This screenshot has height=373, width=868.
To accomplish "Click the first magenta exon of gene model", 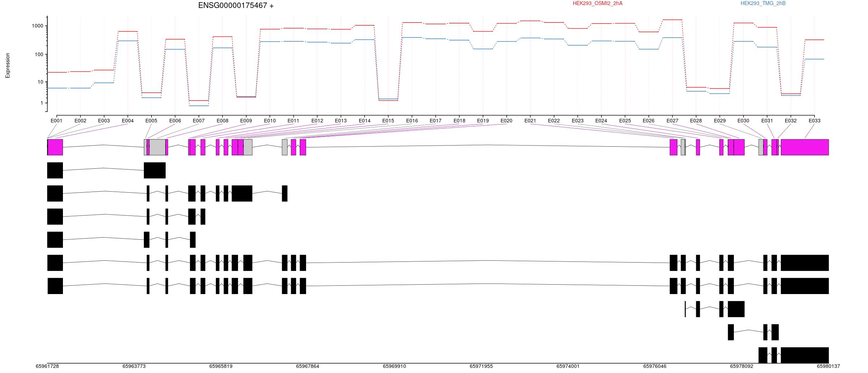I will click(55, 147).
